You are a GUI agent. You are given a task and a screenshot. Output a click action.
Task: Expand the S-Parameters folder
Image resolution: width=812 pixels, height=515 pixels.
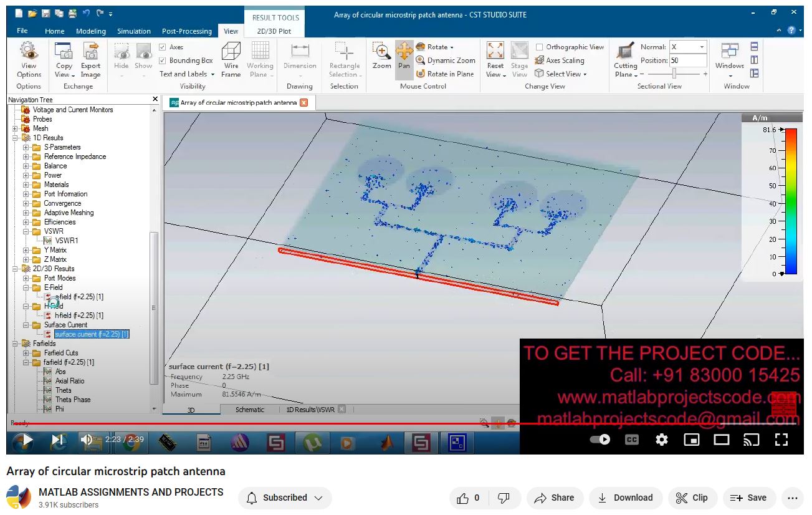[x=26, y=147]
